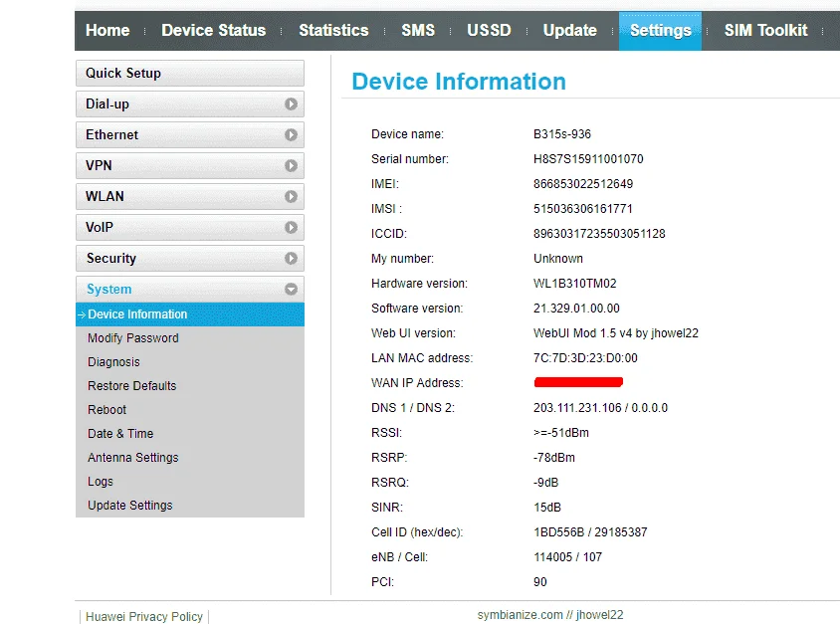Click IMSI value 515036306161771
840x624 pixels.
point(583,209)
